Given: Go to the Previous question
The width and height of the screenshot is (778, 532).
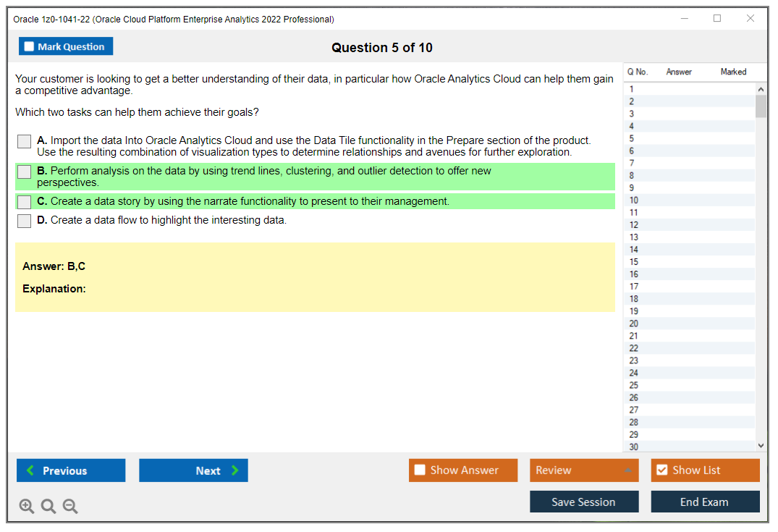Looking at the screenshot, I should point(71,470).
